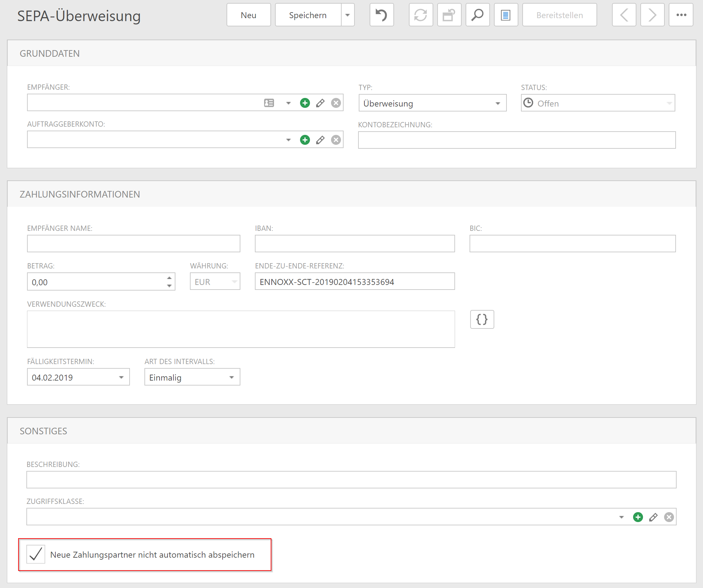Open the Fälligkeitstermin date picker dropdown

point(121,377)
